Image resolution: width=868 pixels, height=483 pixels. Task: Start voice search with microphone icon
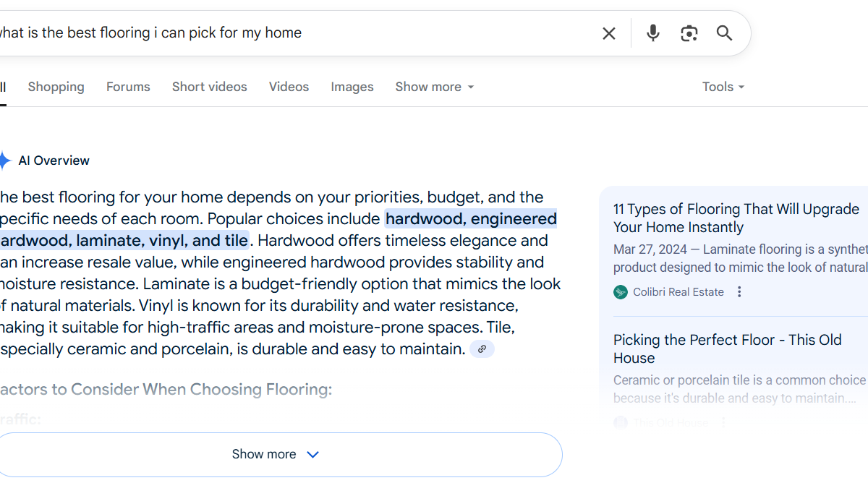pos(653,33)
